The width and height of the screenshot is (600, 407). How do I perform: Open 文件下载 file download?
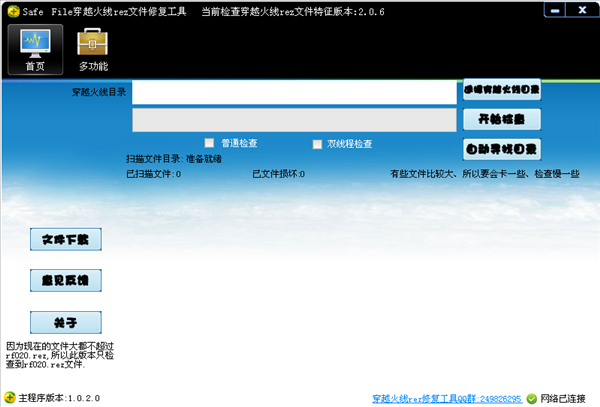pyautogui.click(x=66, y=239)
